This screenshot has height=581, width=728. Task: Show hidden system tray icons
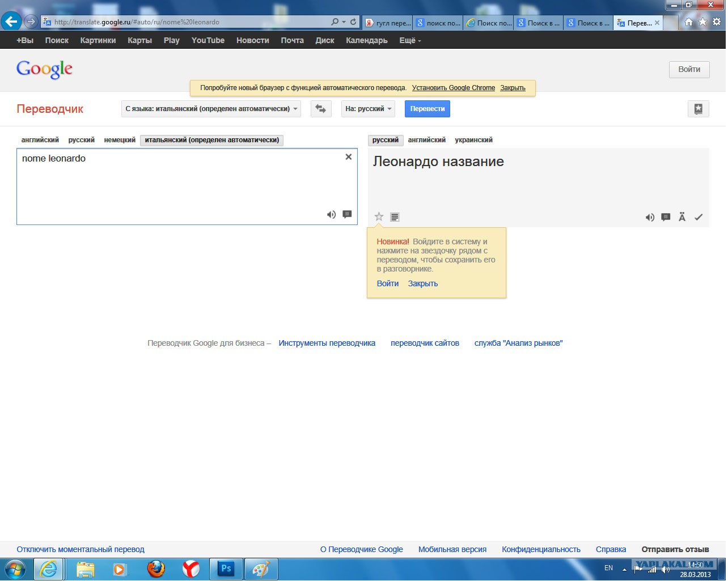coord(624,569)
